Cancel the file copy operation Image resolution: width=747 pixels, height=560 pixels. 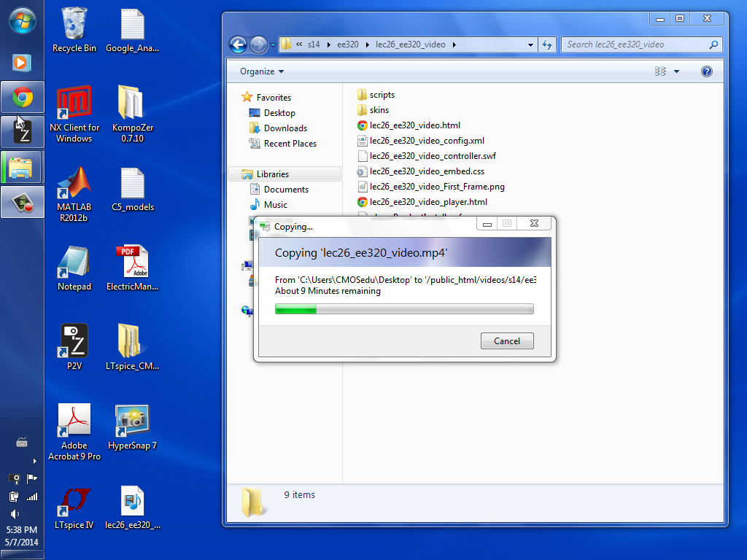point(507,341)
